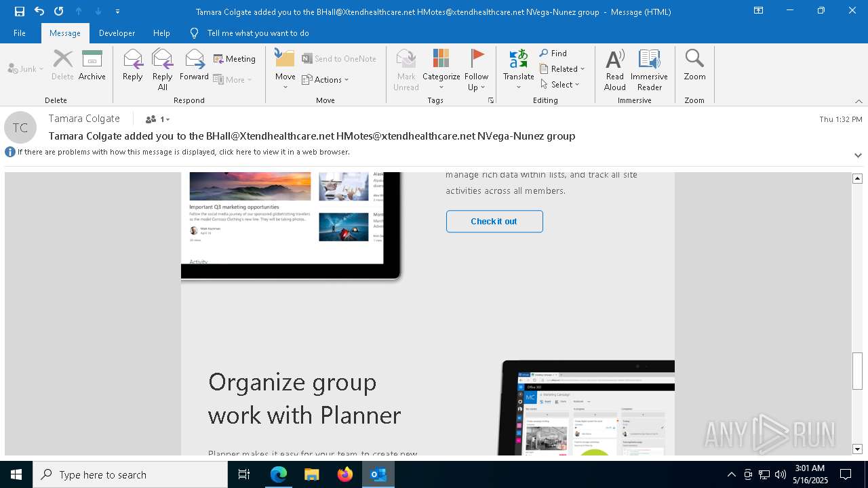Viewport: 868px width, 488px height.
Task: Open the File menu
Action: coord(20,33)
